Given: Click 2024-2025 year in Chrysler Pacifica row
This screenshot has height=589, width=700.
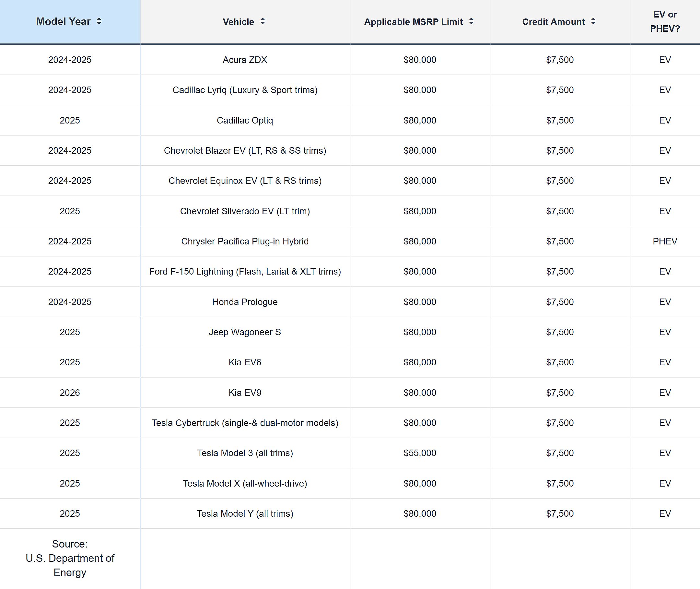Looking at the screenshot, I should click(x=70, y=241).
